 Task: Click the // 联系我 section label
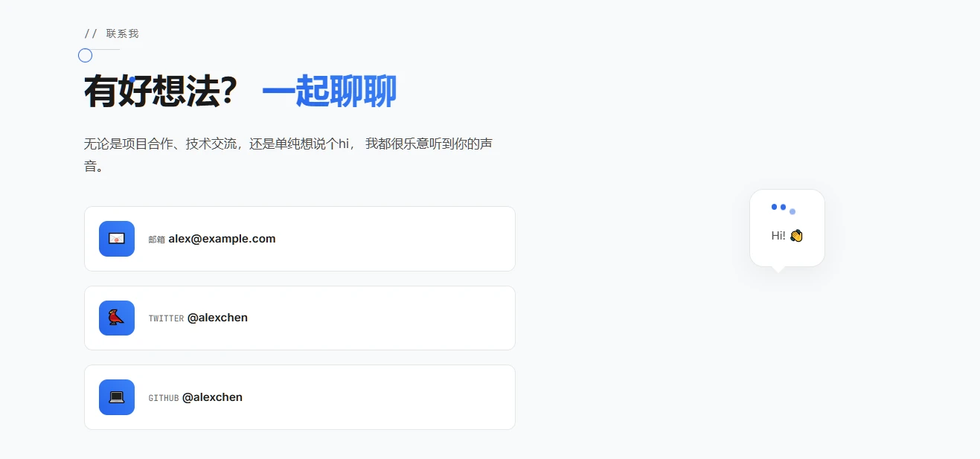(112, 33)
